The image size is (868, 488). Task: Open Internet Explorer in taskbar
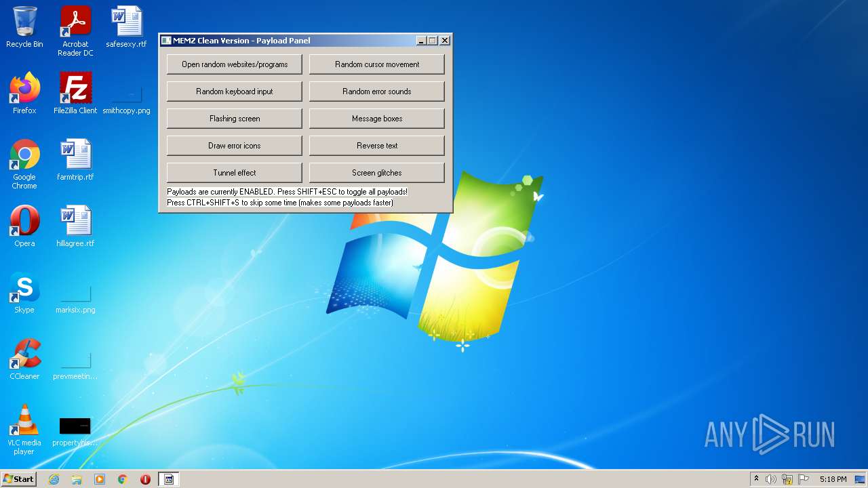[x=54, y=479]
